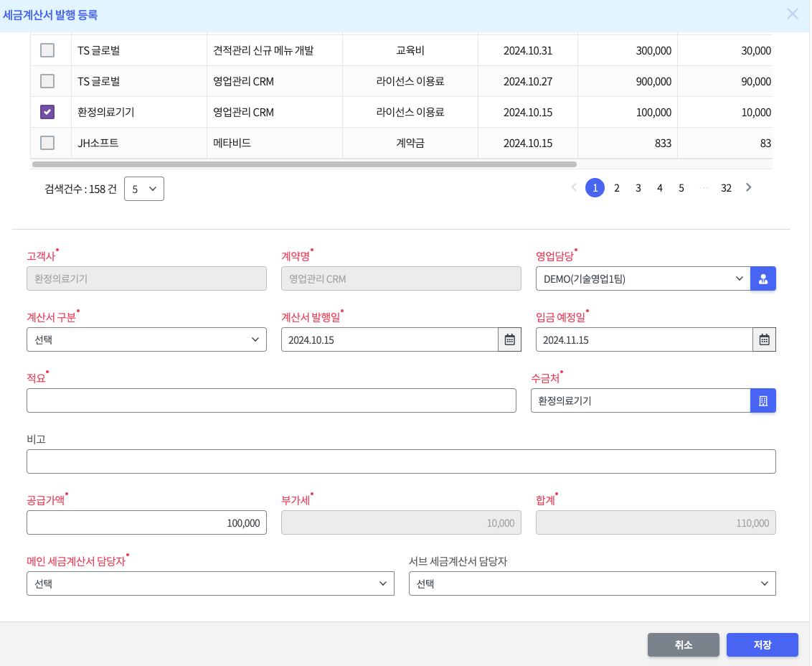Screen dimensions: 812x666
Task: Uncheck the 환정의료기기 row checkbox
Action: click(x=47, y=112)
